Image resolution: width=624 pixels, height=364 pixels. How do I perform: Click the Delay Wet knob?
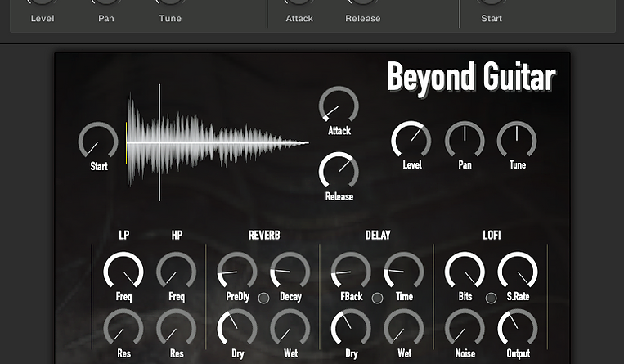coord(404,328)
